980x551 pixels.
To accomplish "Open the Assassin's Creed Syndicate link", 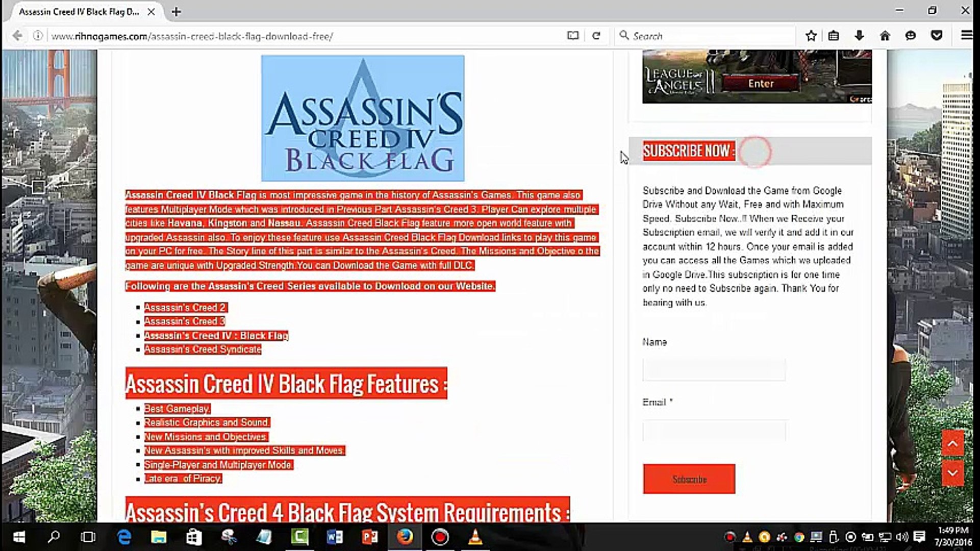I will click(203, 349).
